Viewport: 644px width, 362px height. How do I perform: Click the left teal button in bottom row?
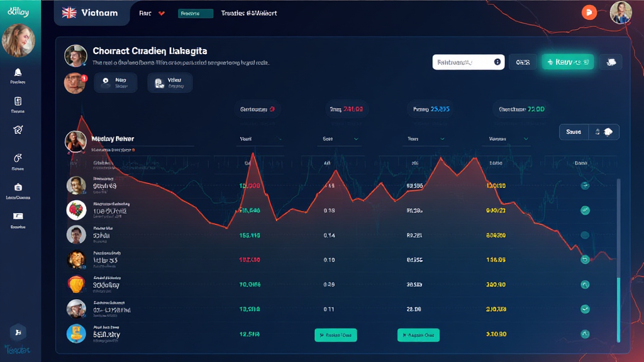[335, 335]
